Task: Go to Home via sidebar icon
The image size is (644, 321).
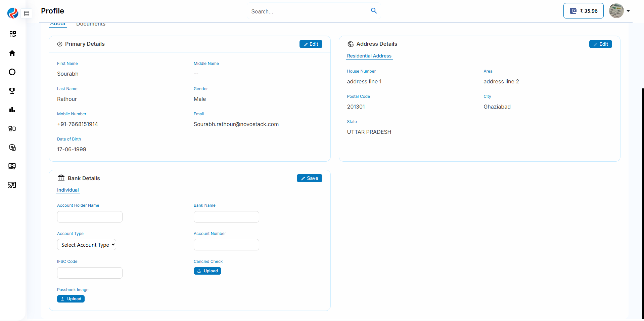Action: (12, 53)
